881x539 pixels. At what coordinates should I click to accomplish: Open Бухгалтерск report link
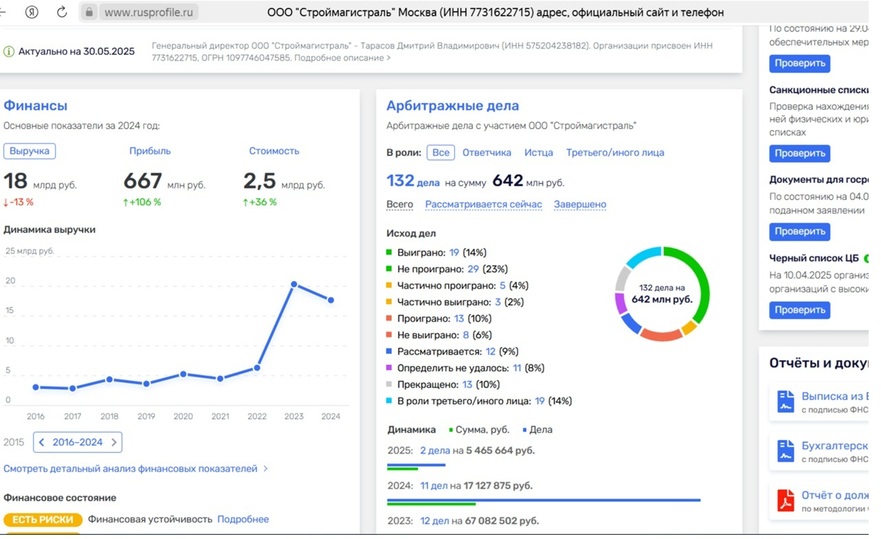(x=834, y=446)
